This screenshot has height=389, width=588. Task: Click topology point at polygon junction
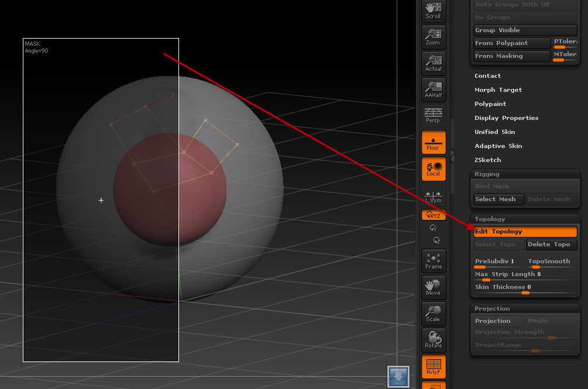coord(184,153)
